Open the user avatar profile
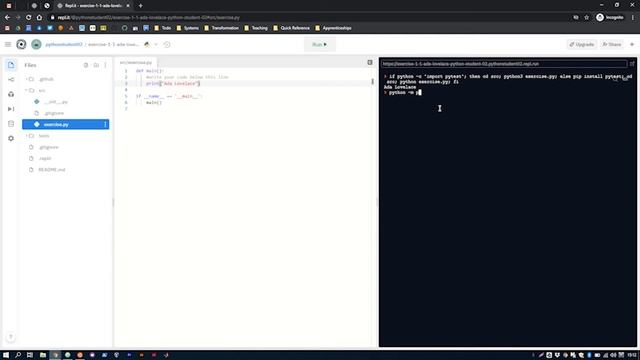640x360 pixels. (36, 44)
